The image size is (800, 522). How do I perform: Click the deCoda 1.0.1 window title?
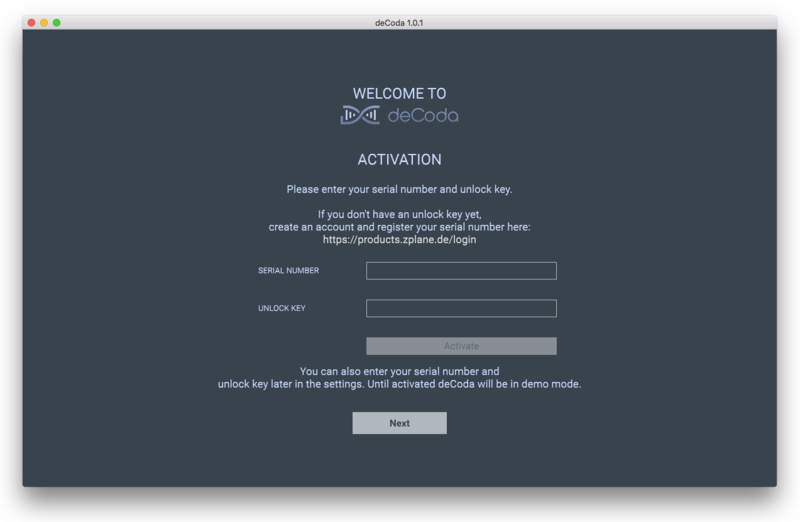[399, 22]
